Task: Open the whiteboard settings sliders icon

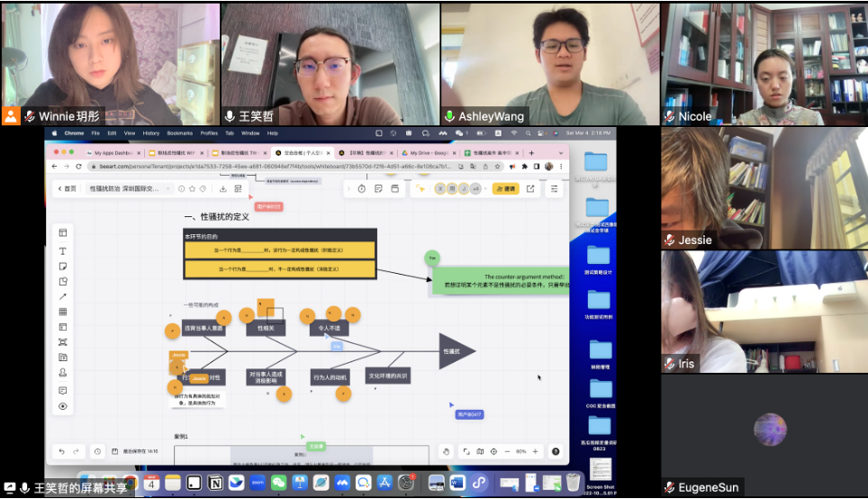Action: [554, 189]
